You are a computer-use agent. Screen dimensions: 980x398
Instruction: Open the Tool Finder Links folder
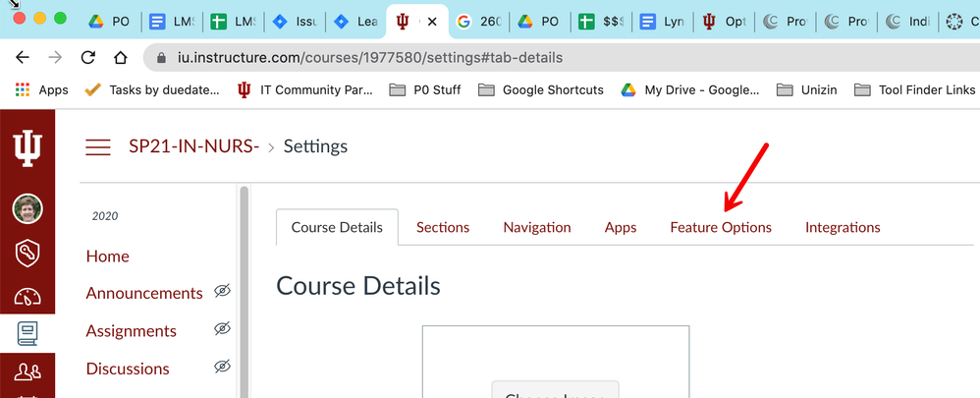[915, 90]
